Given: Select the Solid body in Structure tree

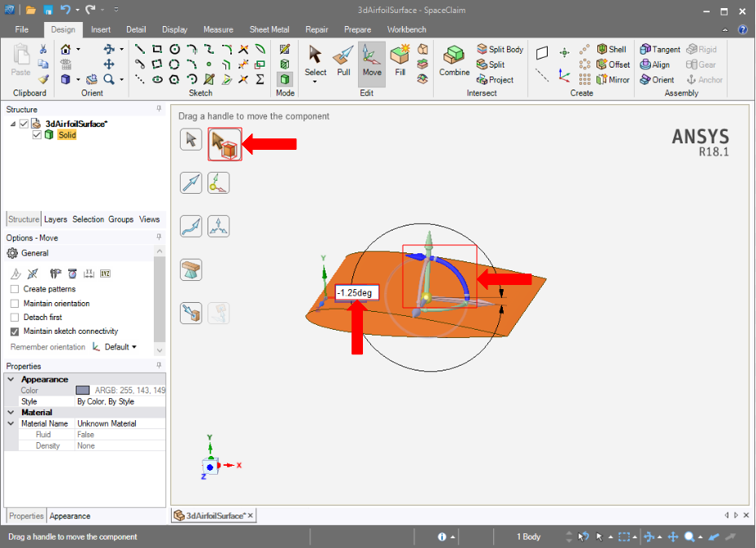Looking at the screenshot, I should coord(67,135).
